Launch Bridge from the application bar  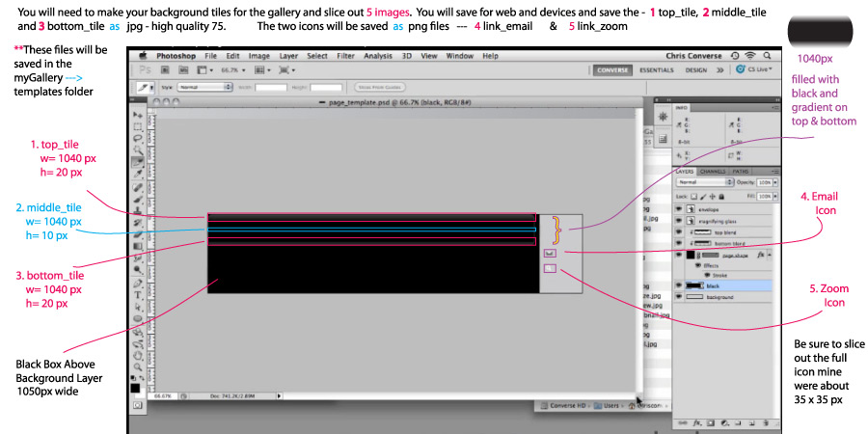pos(166,70)
